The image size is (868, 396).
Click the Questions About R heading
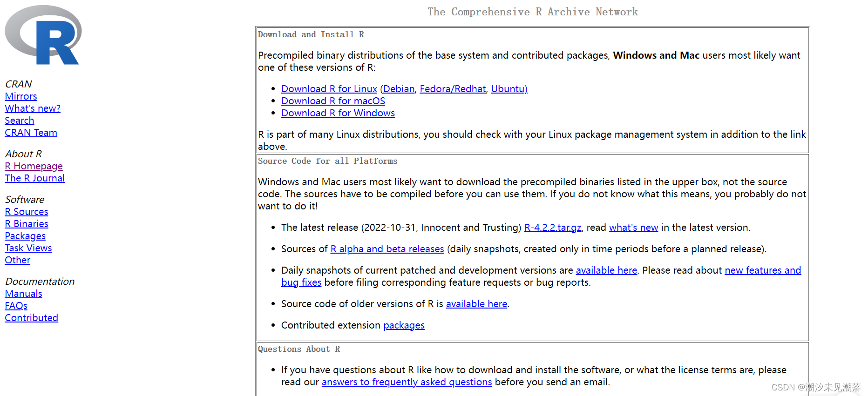click(299, 349)
